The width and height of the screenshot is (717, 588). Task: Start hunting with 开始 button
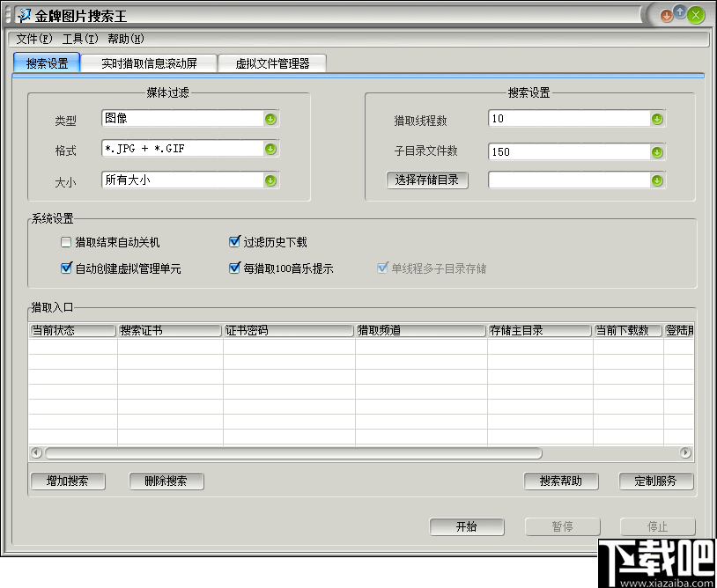(467, 526)
